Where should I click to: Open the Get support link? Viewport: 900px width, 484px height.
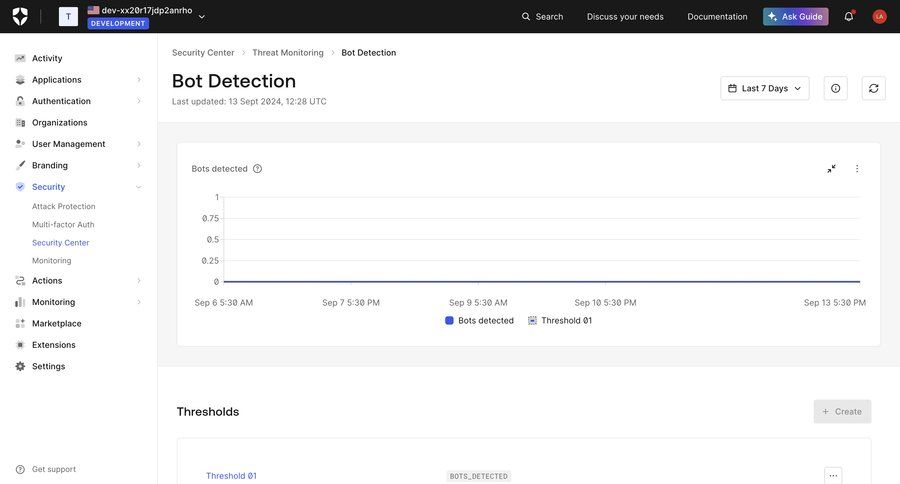[54, 469]
